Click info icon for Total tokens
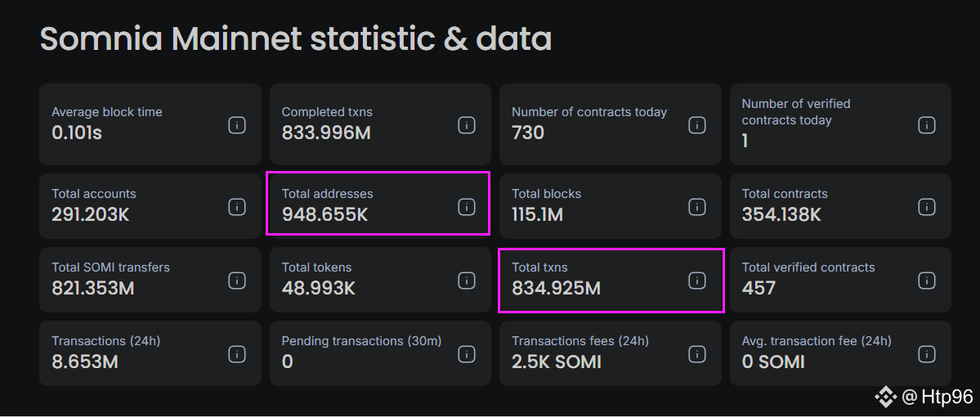Image resolution: width=980 pixels, height=418 pixels. (467, 281)
